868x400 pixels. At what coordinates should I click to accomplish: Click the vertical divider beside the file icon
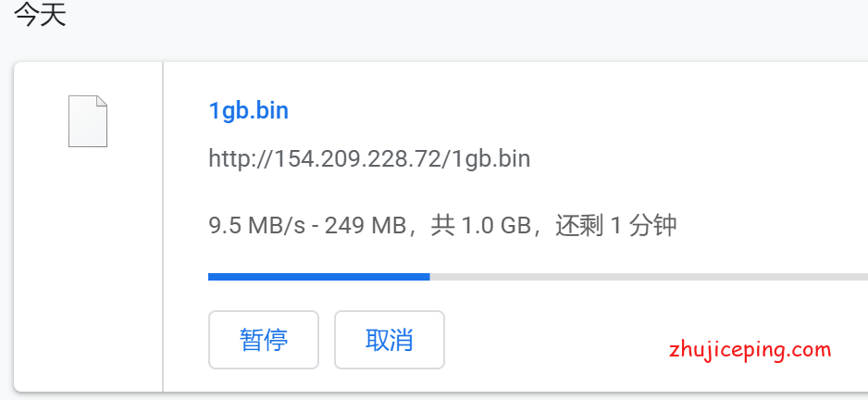[163, 227]
